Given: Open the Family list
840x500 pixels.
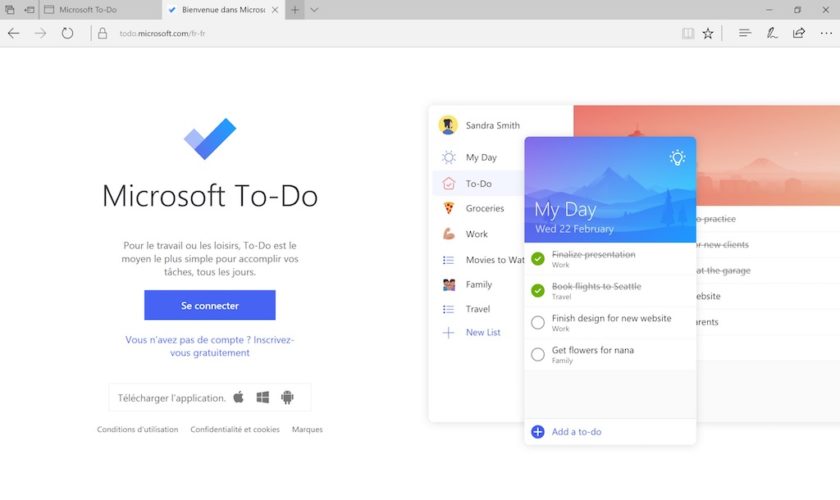Looking at the screenshot, I should pos(478,284).
